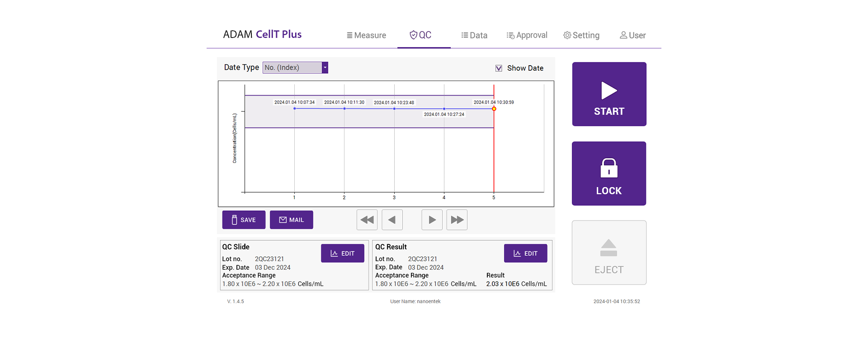Save the QC chart data

[x=244, y=220]
